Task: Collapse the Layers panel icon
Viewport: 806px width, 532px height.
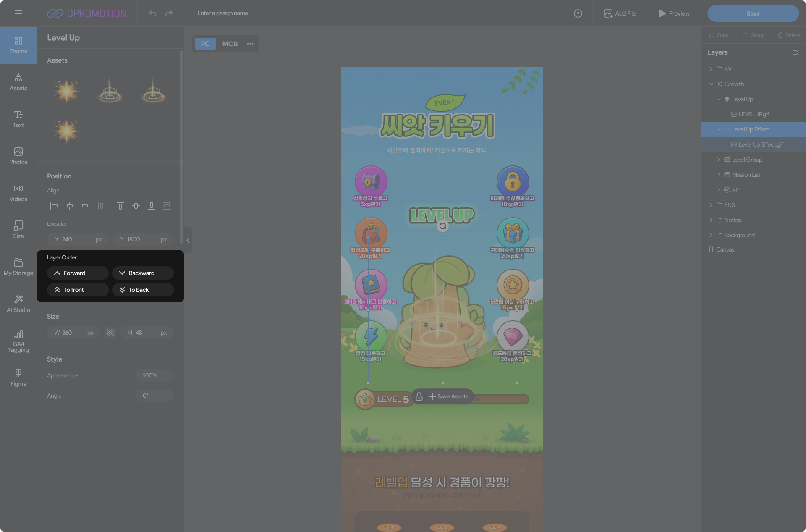Action: click(796, 52)
